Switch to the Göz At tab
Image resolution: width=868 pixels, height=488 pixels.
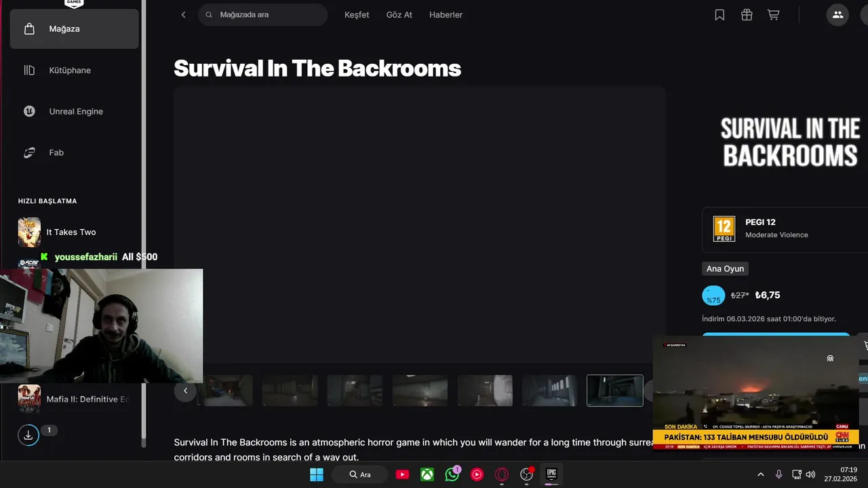click(x=399, y=15)
